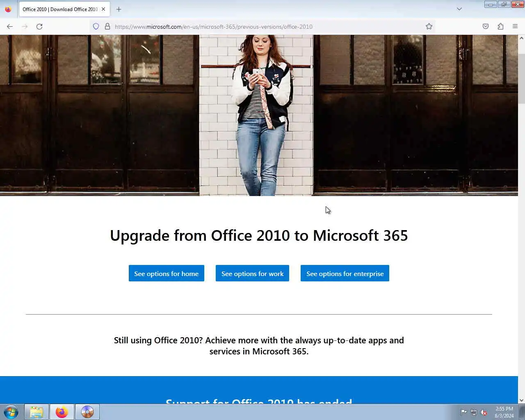Click See options for home button
Screen dimensions: 525x420
point(166,274)
